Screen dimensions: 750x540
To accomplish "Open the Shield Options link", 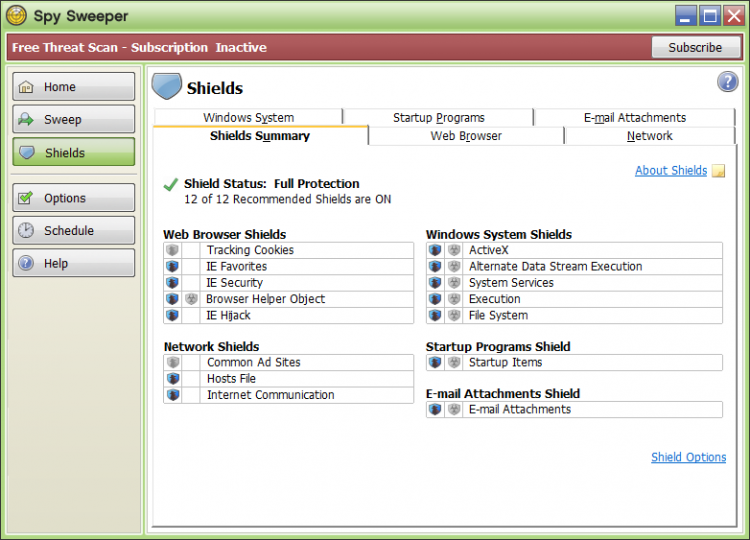I will pos(688,457).
